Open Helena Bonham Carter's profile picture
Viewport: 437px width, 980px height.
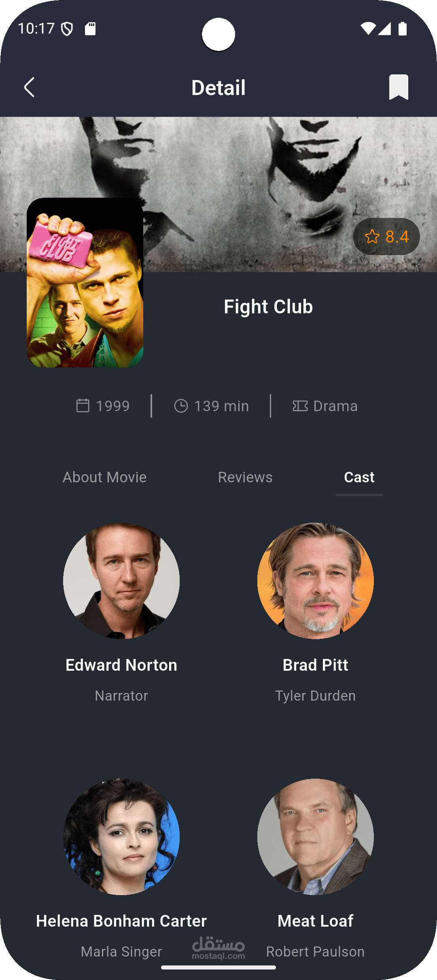121,837
